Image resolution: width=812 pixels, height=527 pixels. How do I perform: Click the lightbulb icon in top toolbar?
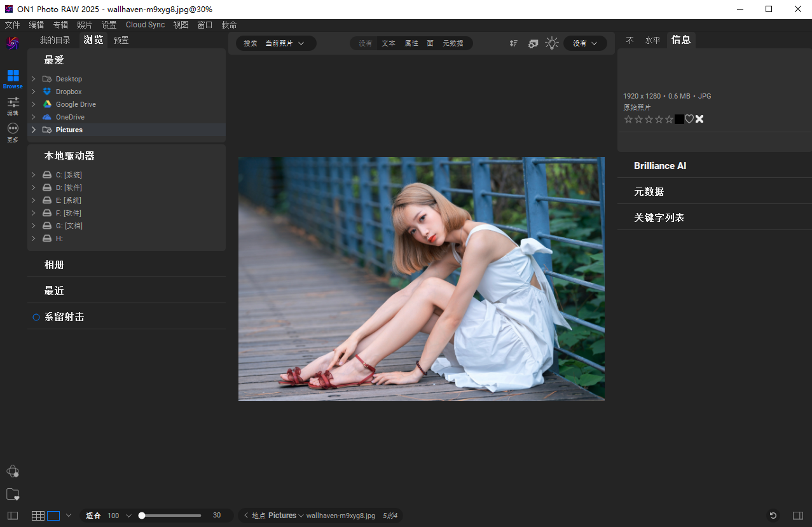pyautogui.click(x=552, y=43)
